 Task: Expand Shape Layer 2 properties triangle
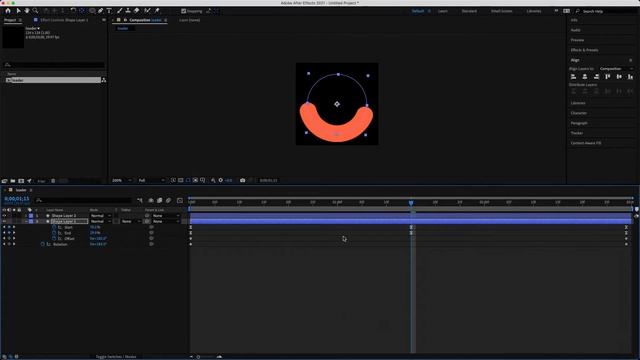[x=26, y=216]
